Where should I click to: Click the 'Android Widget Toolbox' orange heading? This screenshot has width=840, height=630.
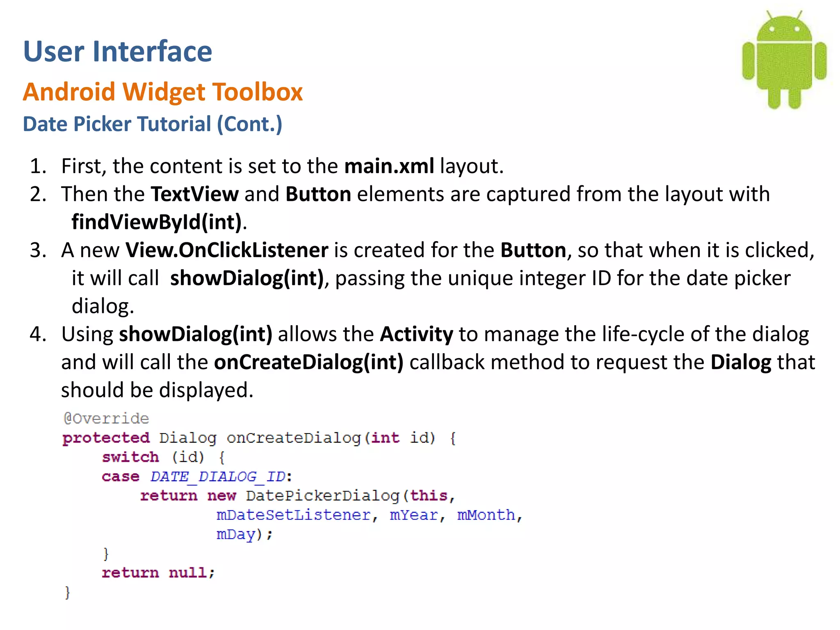pyautogui.click(x=163, y=91)
